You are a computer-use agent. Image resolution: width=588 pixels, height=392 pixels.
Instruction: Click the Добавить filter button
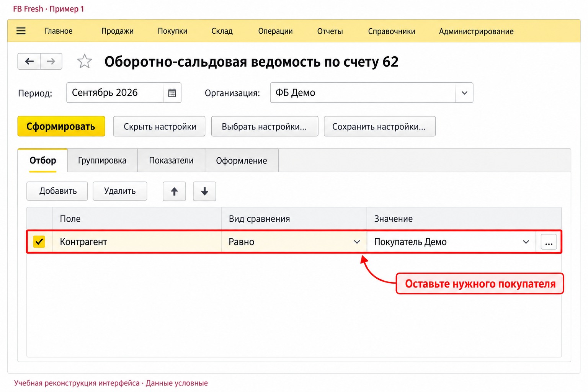pyautogui.click(x=57, y=191)
